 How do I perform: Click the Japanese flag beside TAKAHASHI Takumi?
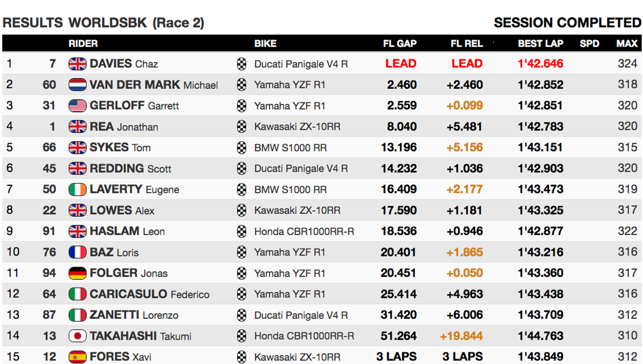click(x=78, y=336)
